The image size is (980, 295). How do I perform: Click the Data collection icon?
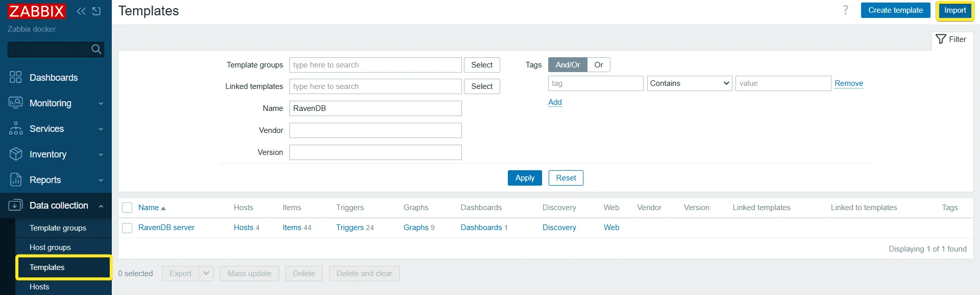(16, 205)
